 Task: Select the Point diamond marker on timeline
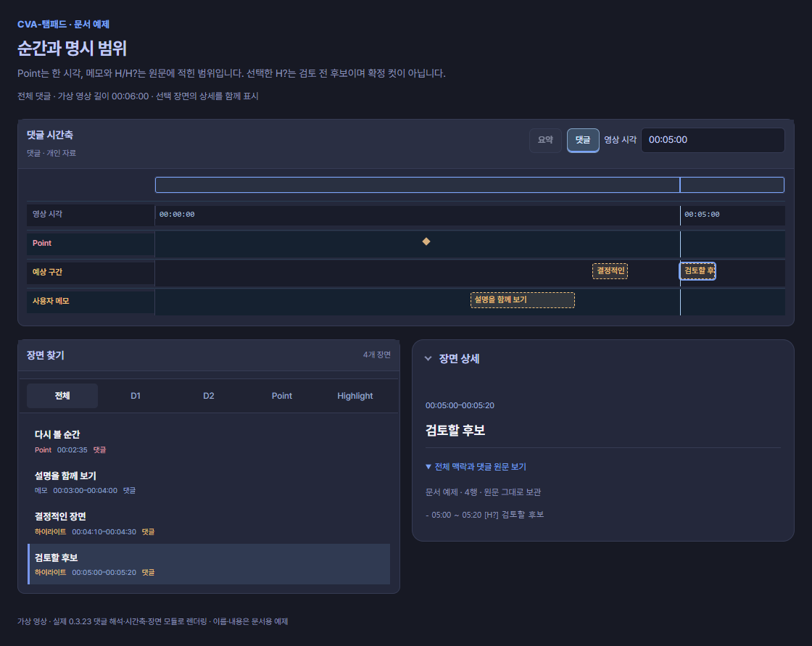tap(426, 241)
